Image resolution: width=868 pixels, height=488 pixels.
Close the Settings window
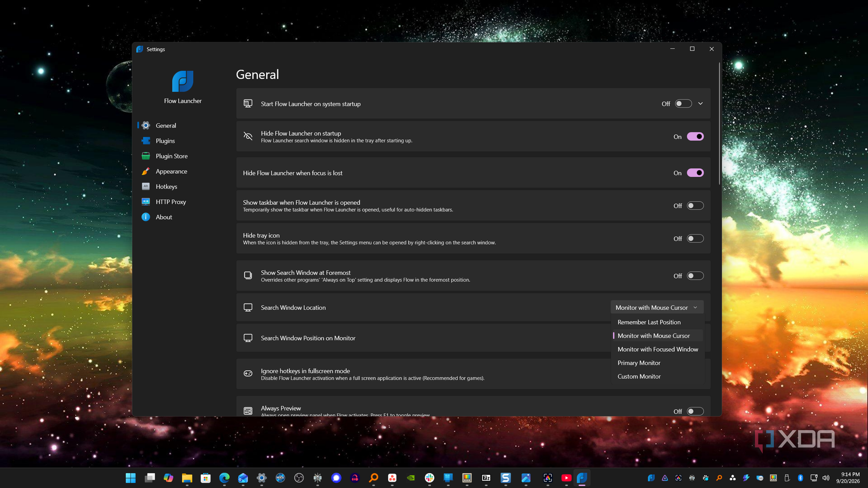(712, 49)
